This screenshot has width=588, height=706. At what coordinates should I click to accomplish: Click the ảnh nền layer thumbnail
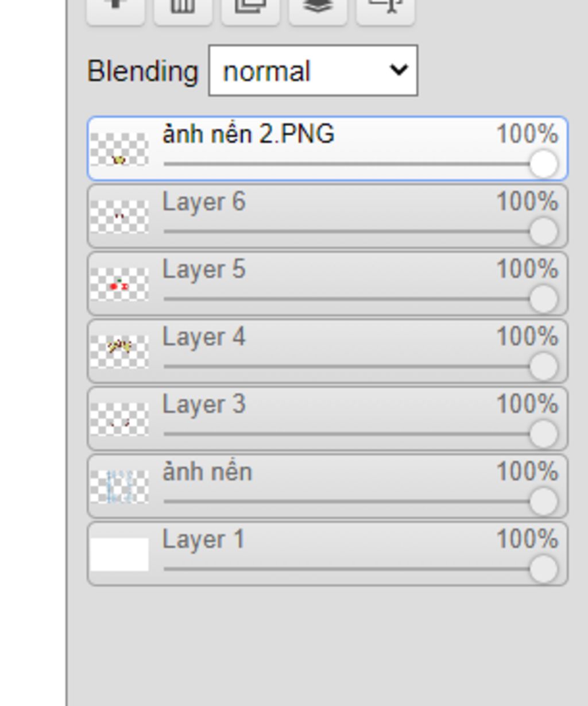119,487
